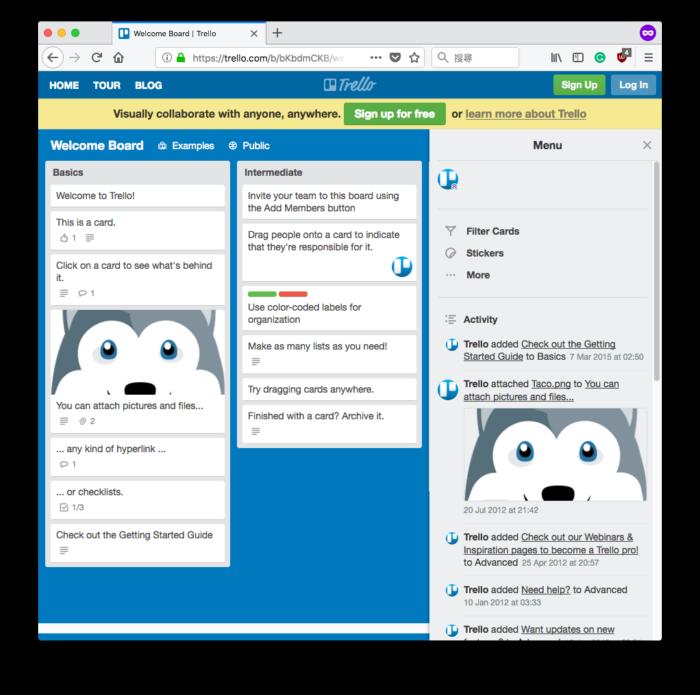This screenshot has width=700, height=695.
Task: Click the red label on color-coded card
Action: (293, 294)
